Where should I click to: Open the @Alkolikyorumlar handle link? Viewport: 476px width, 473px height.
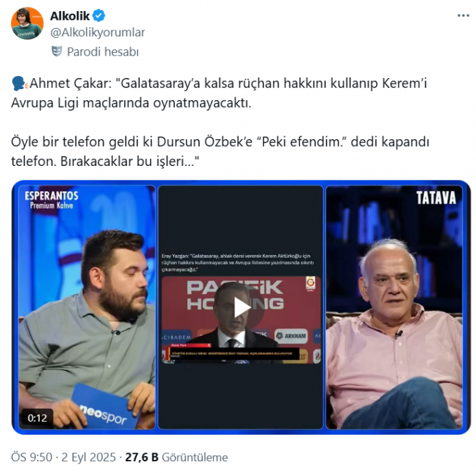97,32
